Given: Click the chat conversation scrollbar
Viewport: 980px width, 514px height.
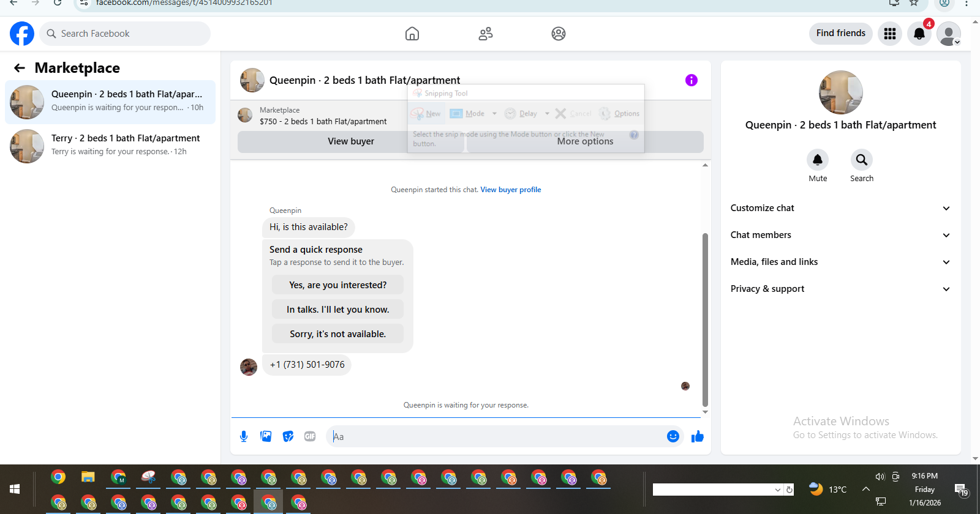Looking at the screenshot, I should click(705, 319).
